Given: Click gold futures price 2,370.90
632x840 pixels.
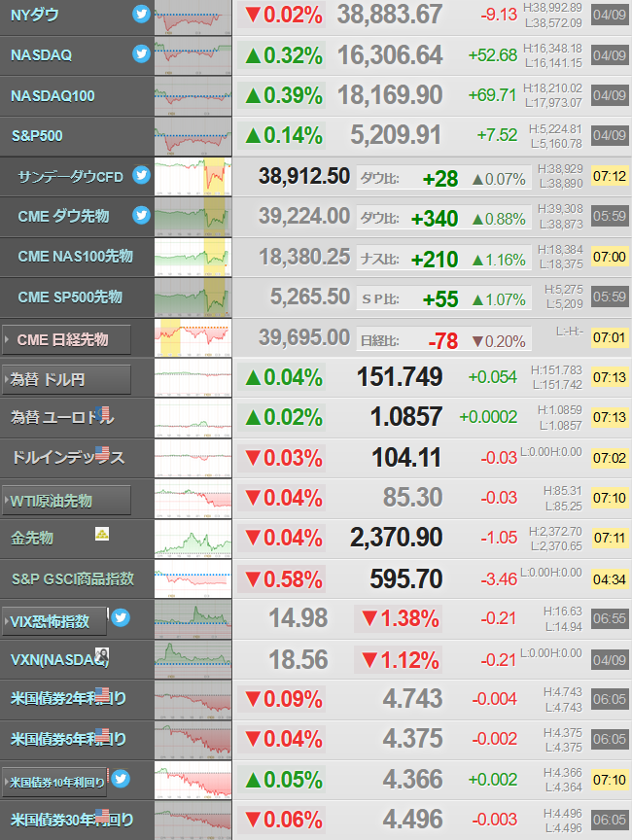Looking at the screenshot, I should tap(397, 538).
